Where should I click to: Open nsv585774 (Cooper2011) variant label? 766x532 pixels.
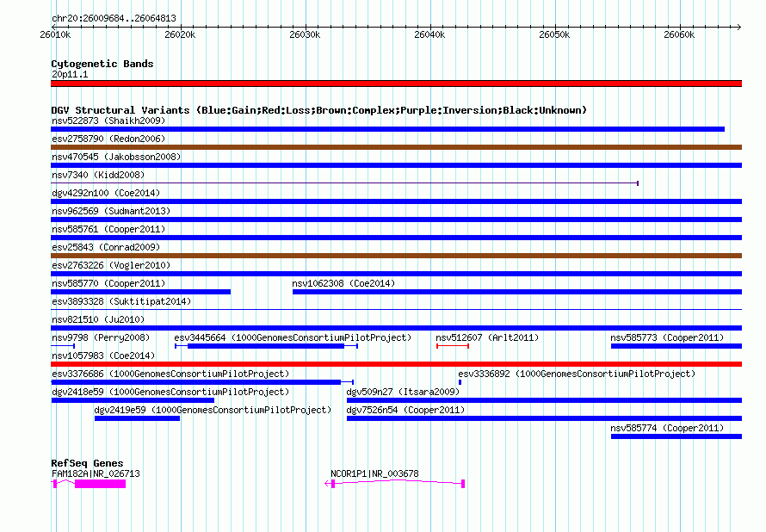click(x=667, y=428)
